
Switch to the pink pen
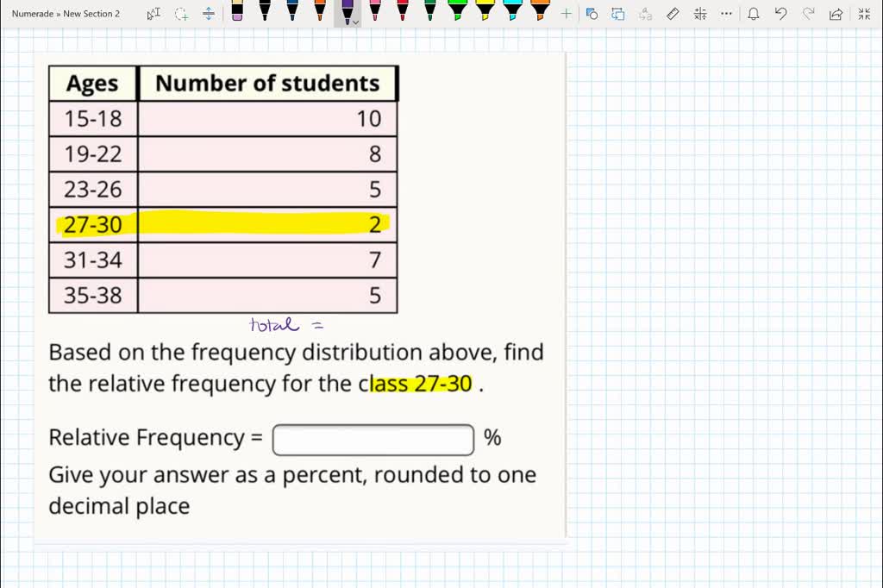[374, 11]
